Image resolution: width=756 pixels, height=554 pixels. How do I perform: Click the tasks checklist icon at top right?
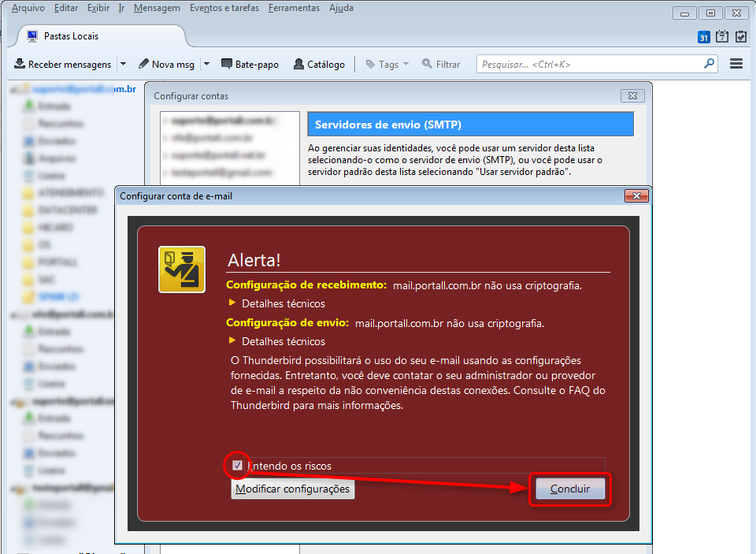click(x=741, y=37)
